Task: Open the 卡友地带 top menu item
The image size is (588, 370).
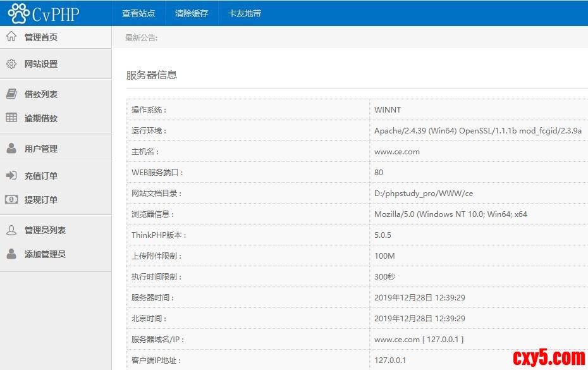Action: click(x=245, y=13)
